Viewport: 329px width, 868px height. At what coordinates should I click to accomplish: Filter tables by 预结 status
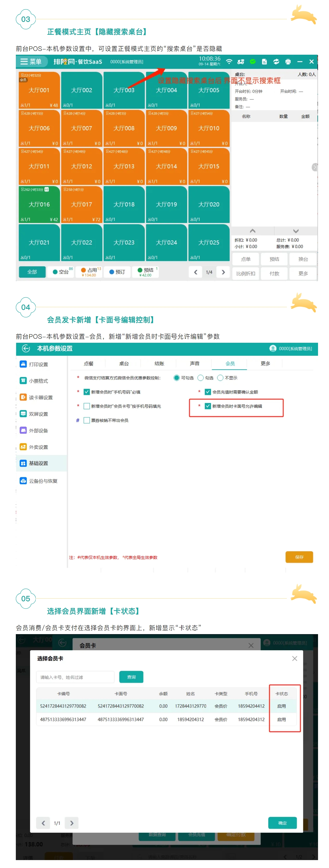point(146,272)
